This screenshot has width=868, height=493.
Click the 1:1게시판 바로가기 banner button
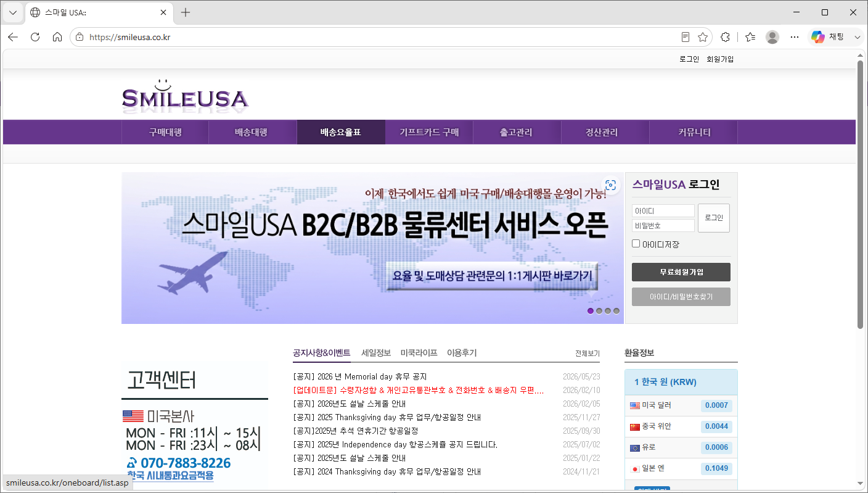pyautogui.click(x=493, y=275)
